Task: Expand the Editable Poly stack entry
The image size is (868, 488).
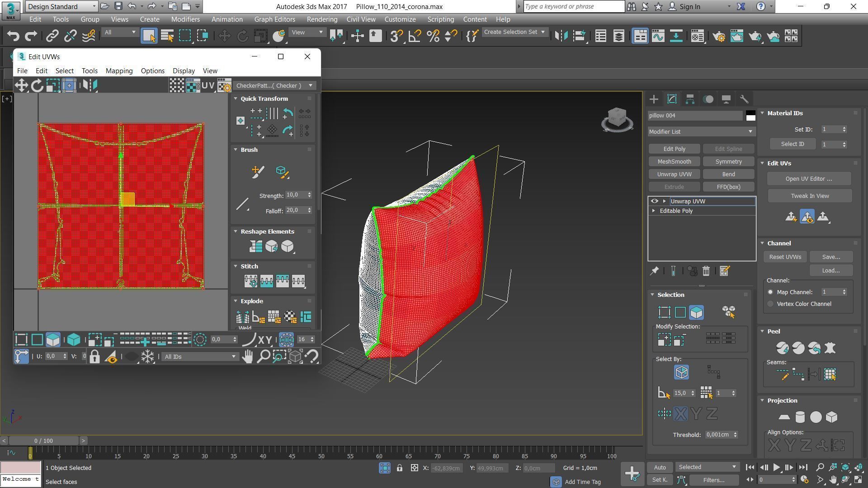Action: click(653, 211)
